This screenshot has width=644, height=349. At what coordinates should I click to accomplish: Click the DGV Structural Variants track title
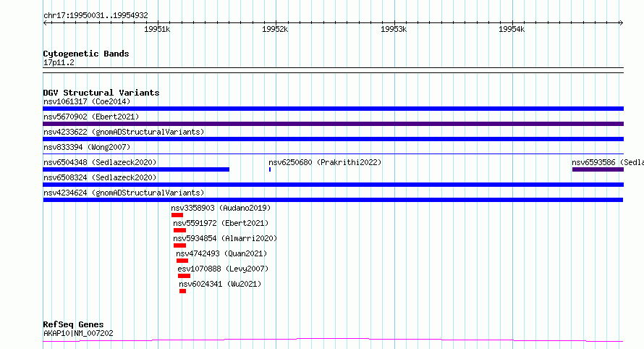point(101,93)
